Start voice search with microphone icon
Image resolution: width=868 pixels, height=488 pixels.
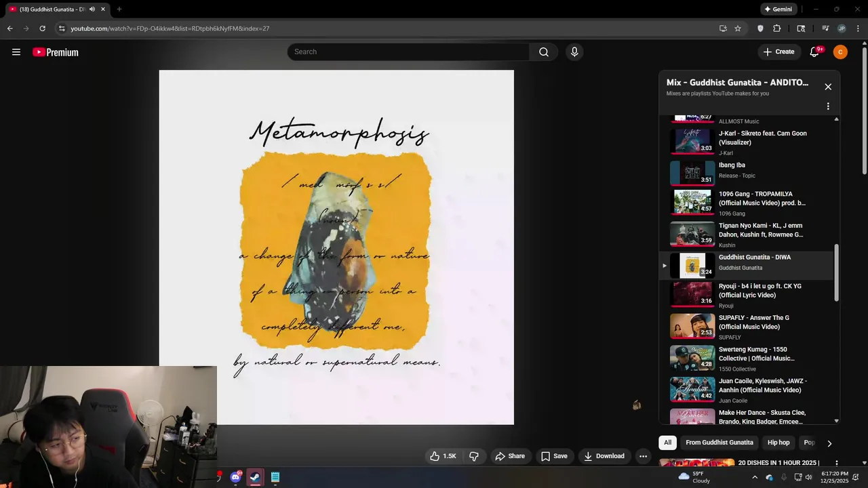[x=574, y=52]
